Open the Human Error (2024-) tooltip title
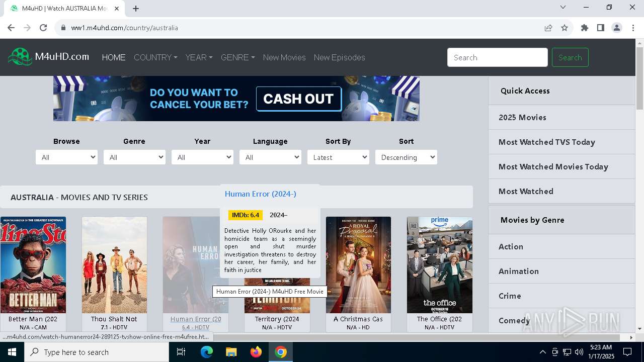 click(x=260, y=194)
